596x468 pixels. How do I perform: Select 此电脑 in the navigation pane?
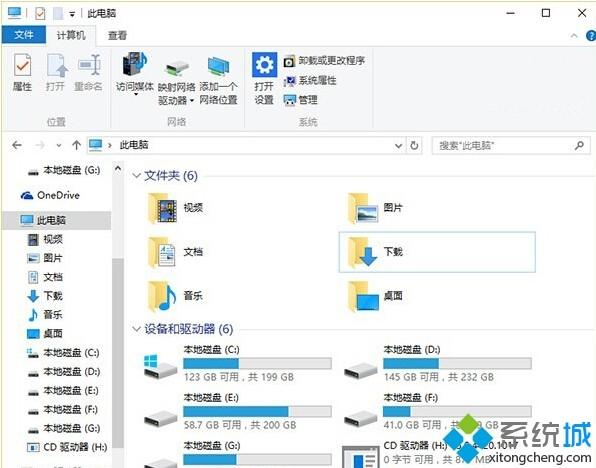[x=57, y=220]
